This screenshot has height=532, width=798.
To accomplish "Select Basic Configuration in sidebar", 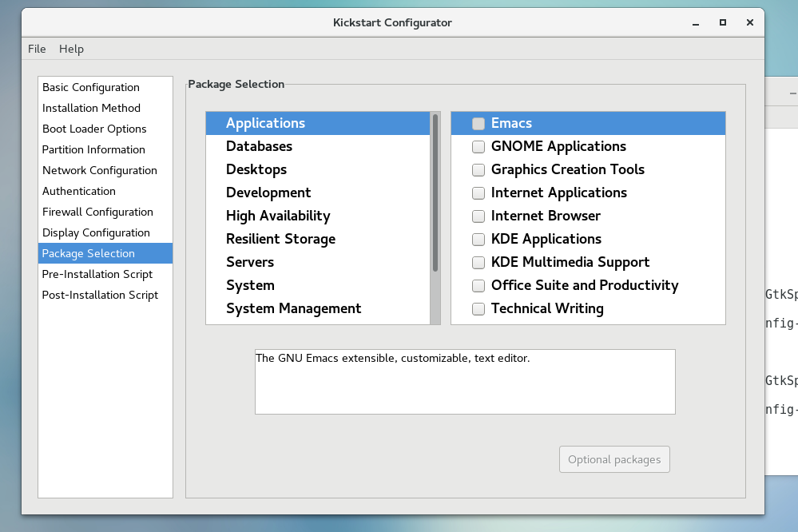I will pyautogui.click(x=105, y=87).
